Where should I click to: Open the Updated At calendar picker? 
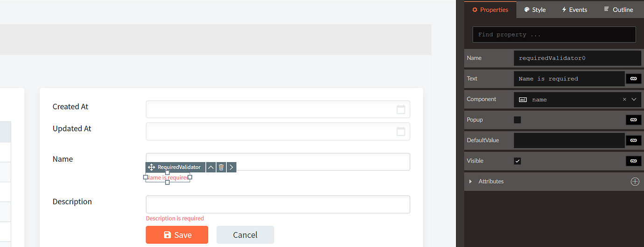(x=400, y=131)
